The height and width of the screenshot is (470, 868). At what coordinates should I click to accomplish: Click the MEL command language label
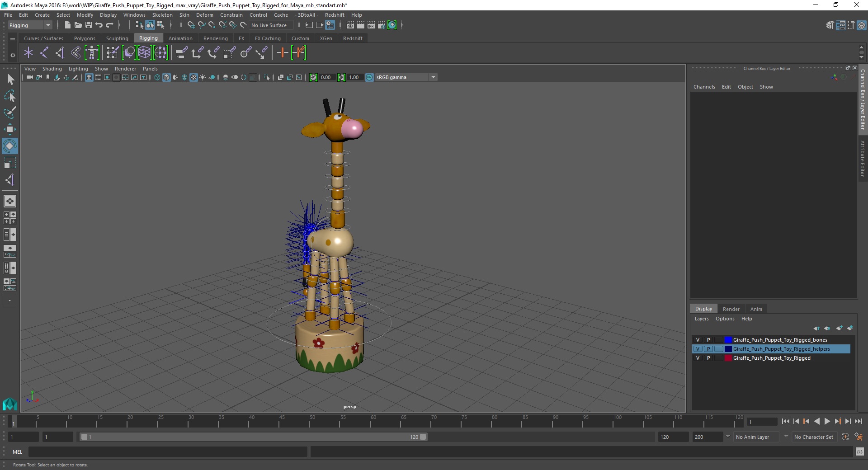(x=18, y=451)
